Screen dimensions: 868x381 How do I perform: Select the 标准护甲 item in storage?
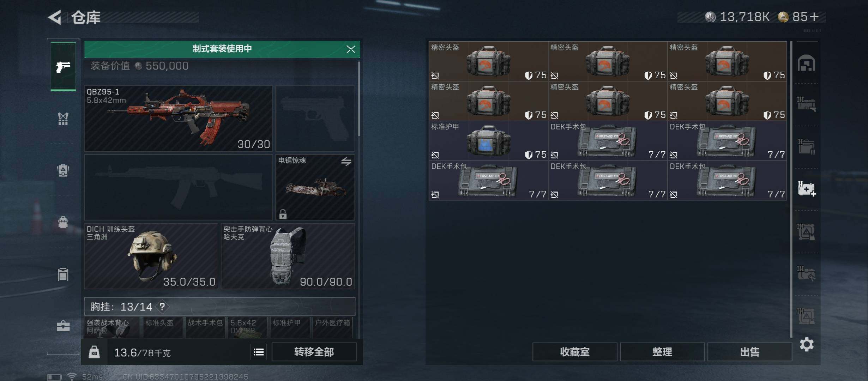(488, 141)
